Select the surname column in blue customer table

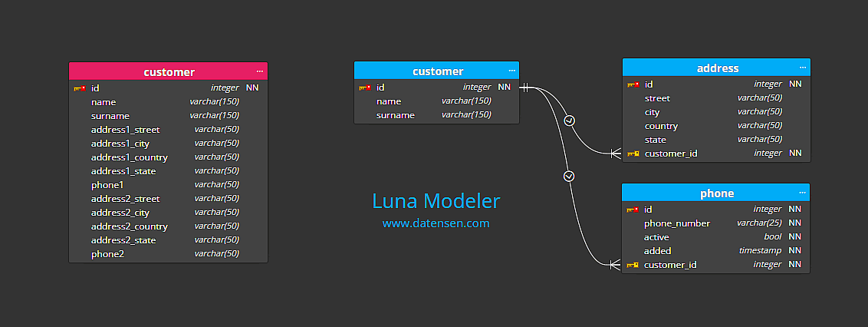click(x=396, y=115)
